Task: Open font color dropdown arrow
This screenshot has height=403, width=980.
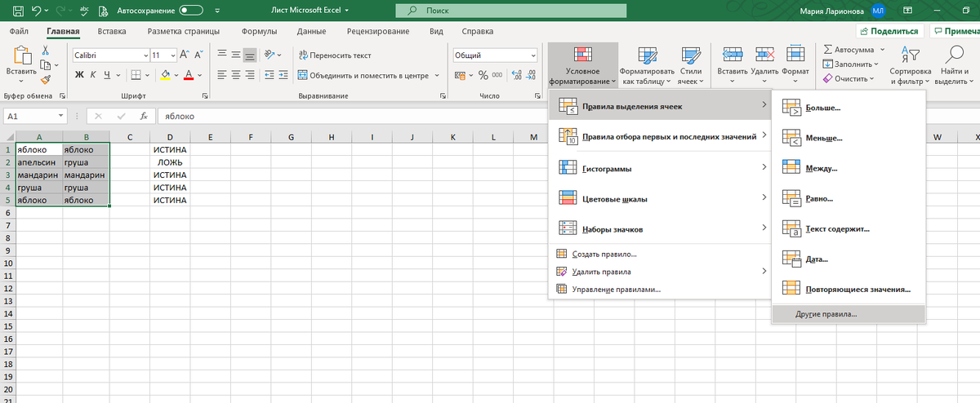Action: point(200,74)
